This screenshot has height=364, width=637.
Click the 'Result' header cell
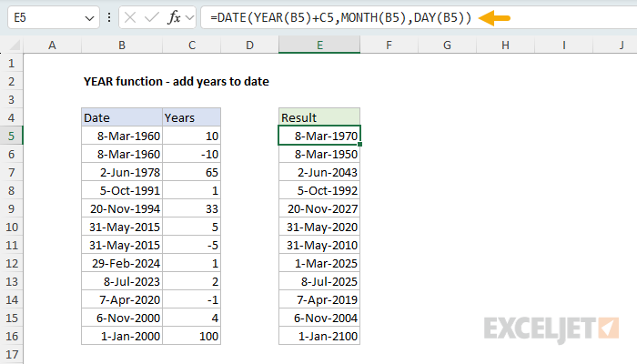click(319, 117)
